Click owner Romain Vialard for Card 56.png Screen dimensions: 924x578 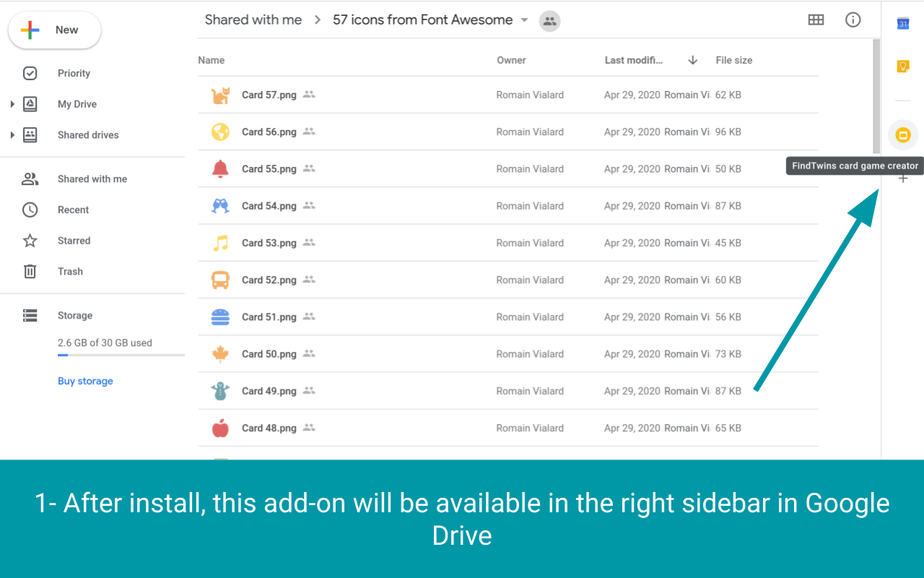tap(530, 131)
